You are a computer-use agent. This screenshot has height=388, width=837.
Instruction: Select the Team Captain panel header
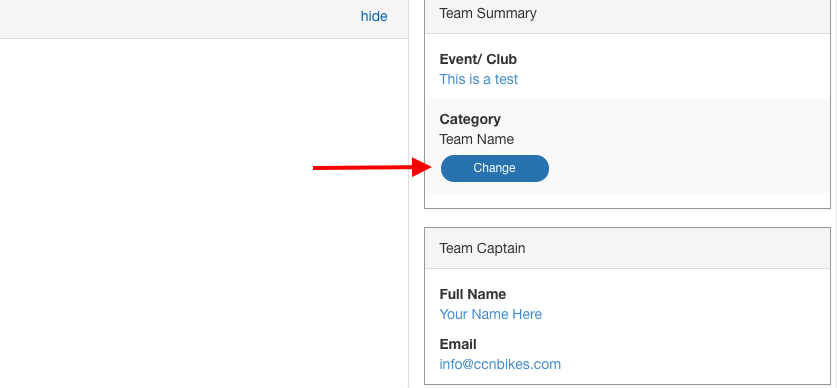pos(627,248)
